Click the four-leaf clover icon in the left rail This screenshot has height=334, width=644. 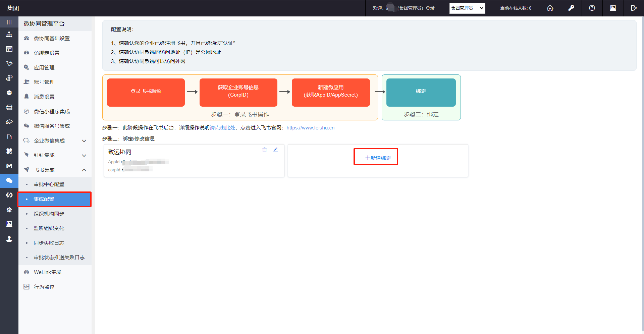coord(9,151)
